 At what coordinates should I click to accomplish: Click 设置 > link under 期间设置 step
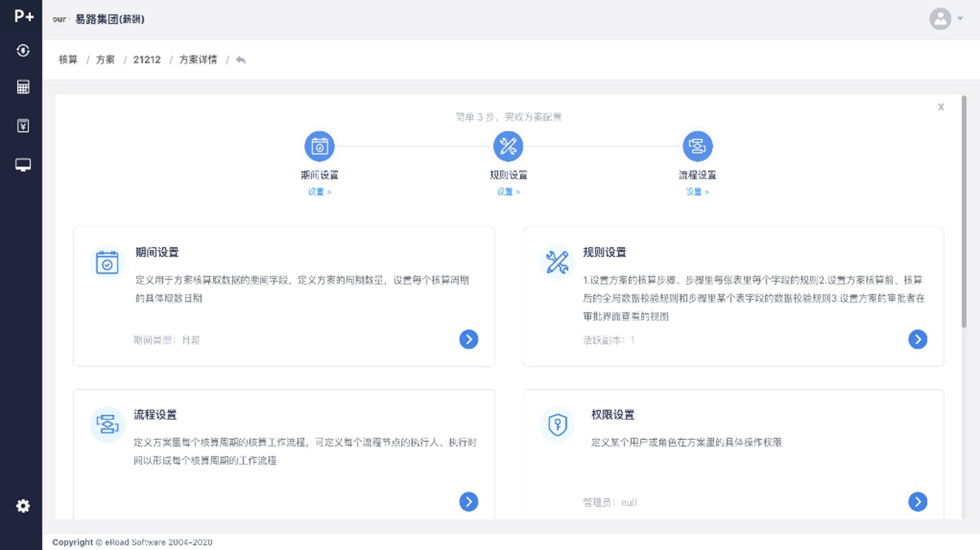pos(319,192)
